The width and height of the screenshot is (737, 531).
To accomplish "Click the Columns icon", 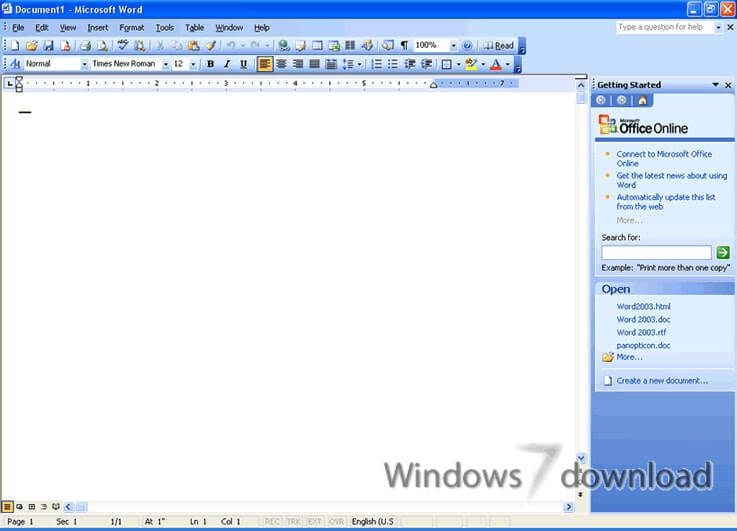I will click(x=350, y=46).
